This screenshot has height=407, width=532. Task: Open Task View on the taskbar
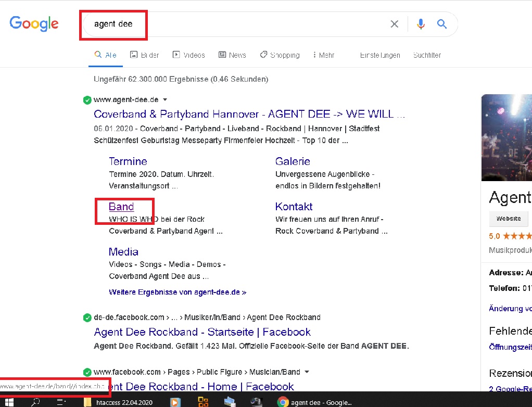pos(61,402)
